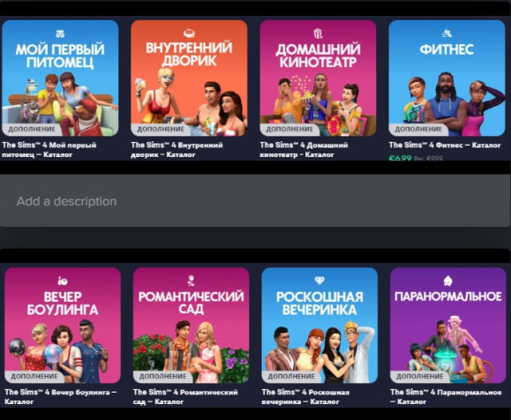This screenshot has width=511, height=420.
Task: Open The Sims 4 Романтический сад title link
Action: tap(185, 396)
